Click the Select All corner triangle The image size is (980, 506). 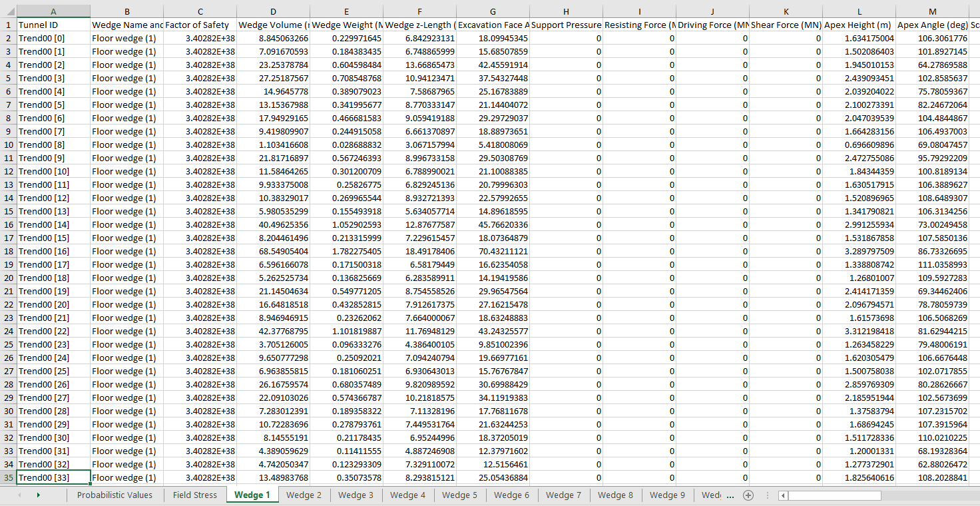(8, 11)
